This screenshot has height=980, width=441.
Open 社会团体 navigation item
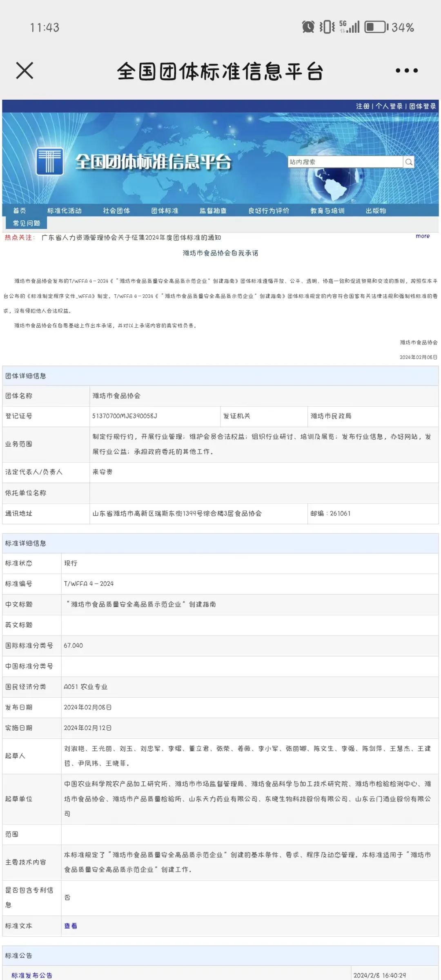coord(116,211)
